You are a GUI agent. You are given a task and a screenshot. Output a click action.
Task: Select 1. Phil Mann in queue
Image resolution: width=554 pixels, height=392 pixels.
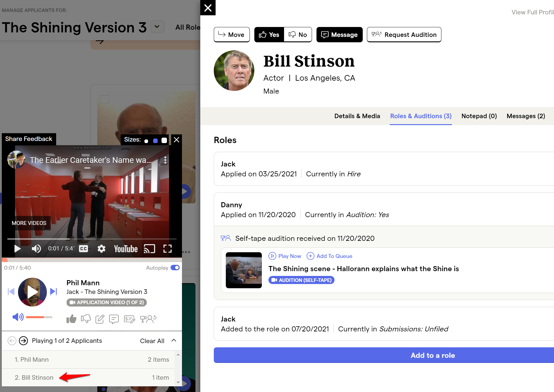coord(88,359)
